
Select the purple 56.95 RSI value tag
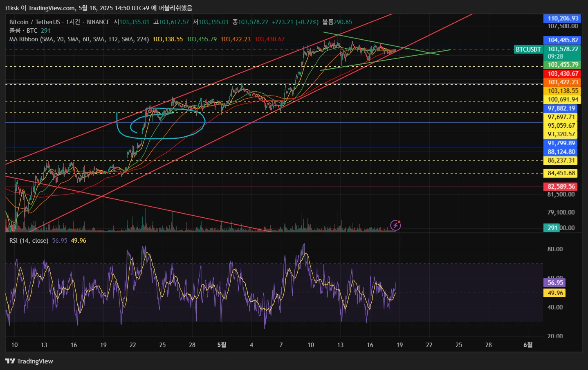(554, 283)
